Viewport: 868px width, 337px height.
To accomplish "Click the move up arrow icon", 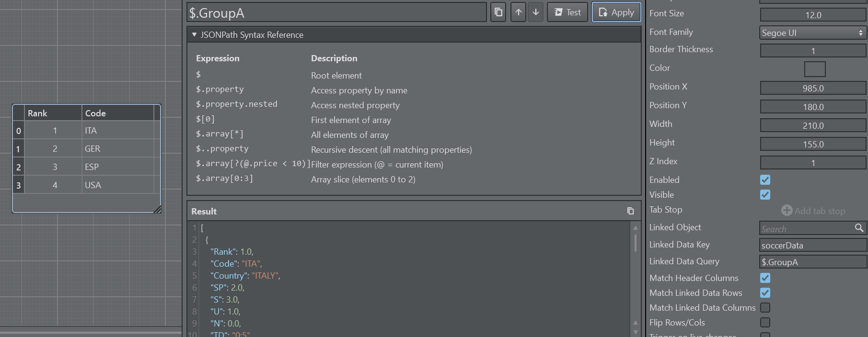I will tap(518, 12).
